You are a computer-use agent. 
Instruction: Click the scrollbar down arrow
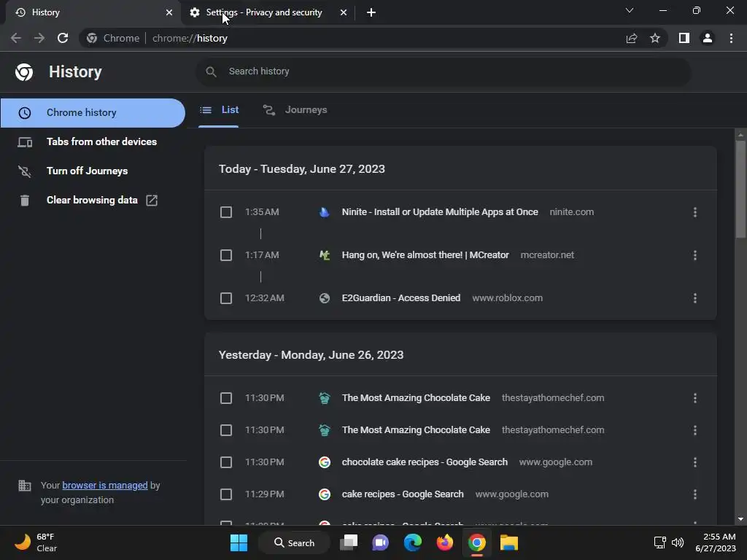point(740,519)
